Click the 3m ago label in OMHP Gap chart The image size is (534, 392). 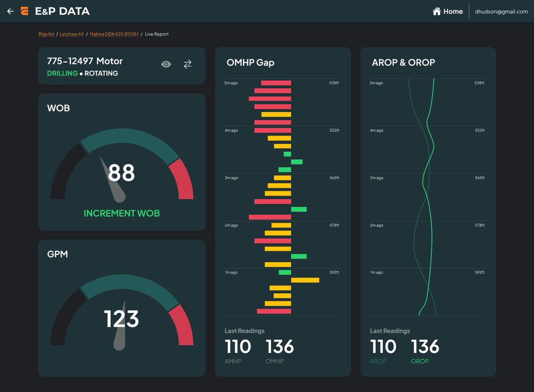231,178
